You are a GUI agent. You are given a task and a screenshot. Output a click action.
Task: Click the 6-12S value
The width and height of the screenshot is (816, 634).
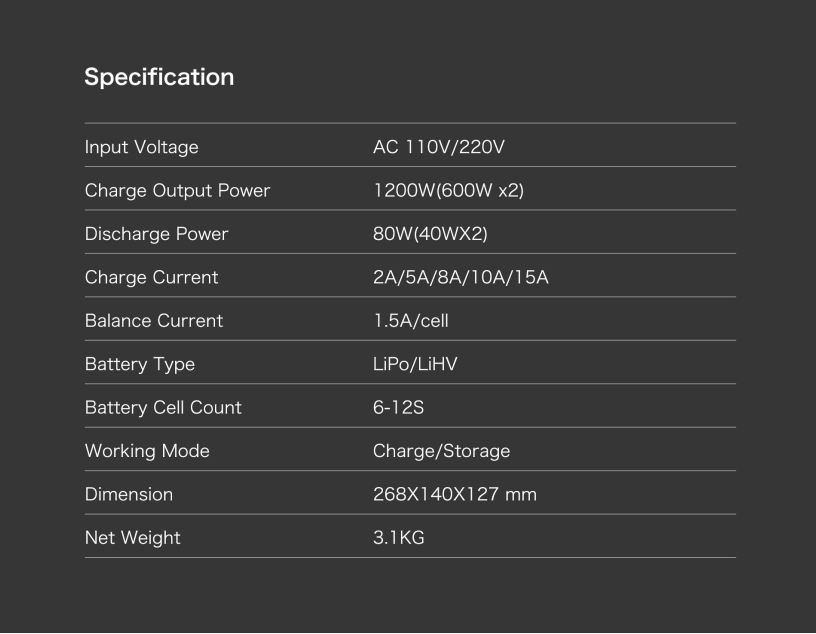399,407
